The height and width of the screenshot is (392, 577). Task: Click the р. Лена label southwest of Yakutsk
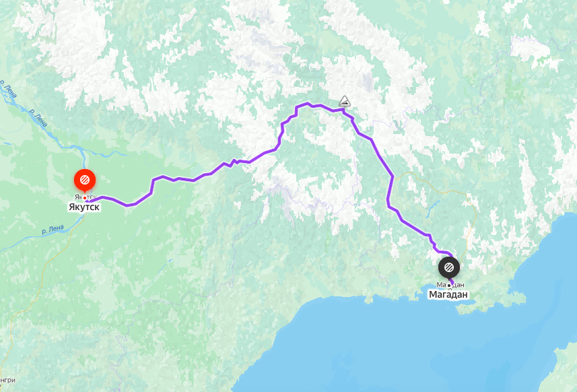[53, 230]
